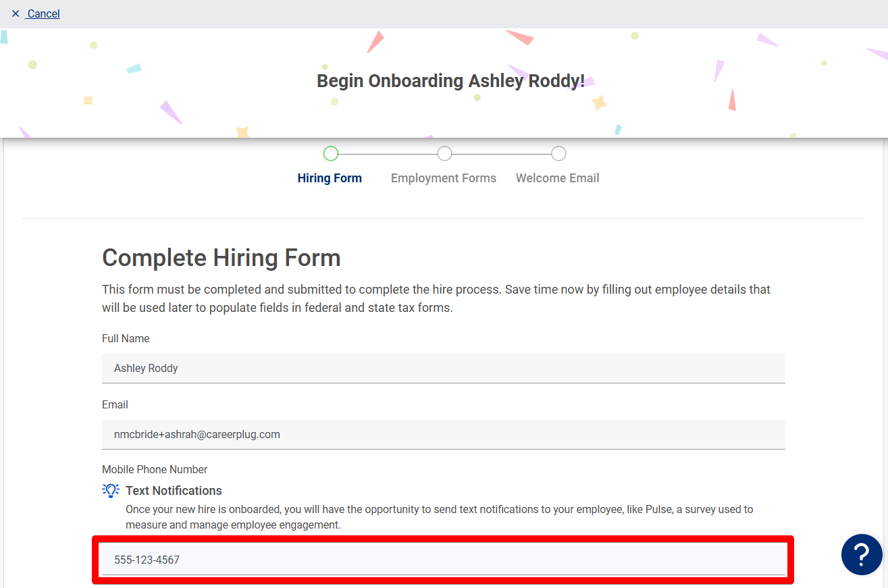The height and width of the screenshot is (588, 888).
Task: Open the Welcome Email step
Action: coord(557,178)
